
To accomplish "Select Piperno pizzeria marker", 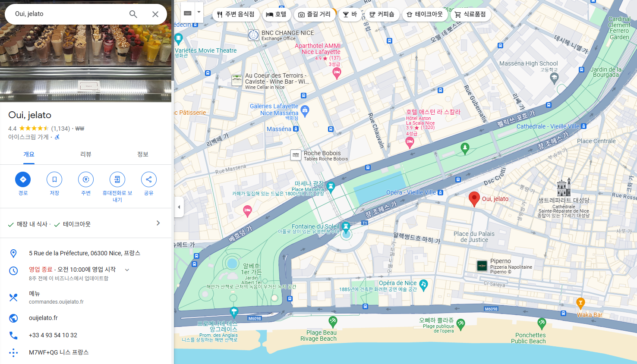I will (x=482, y=266).
